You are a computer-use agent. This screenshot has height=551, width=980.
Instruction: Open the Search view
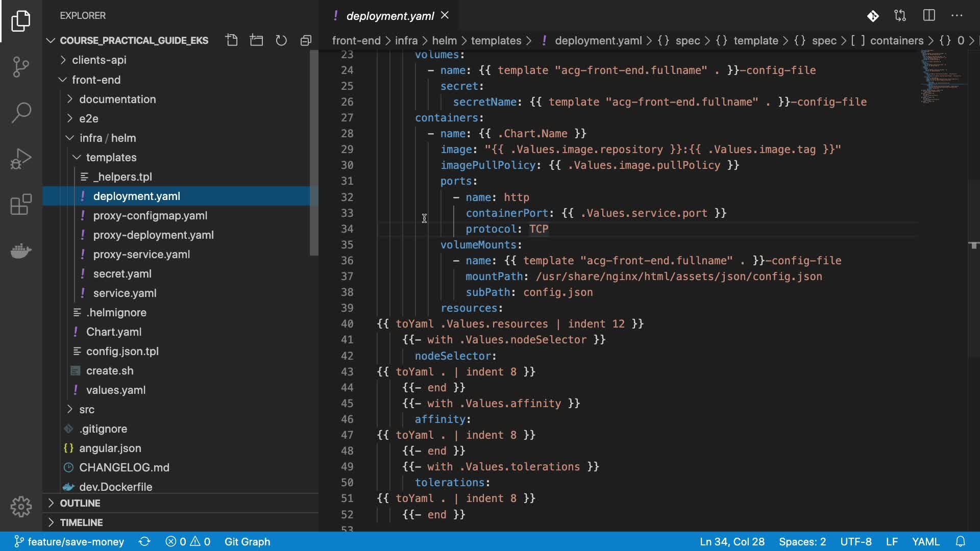click(x=21, y=112)
